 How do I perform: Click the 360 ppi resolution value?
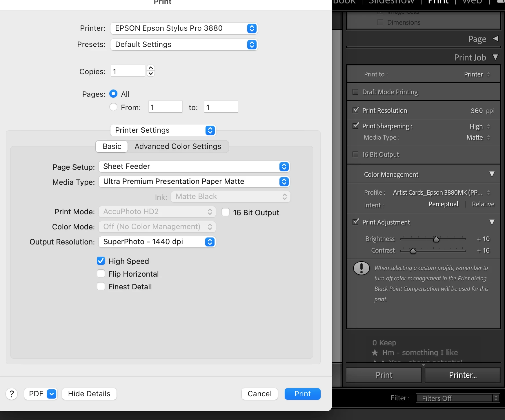477,111
